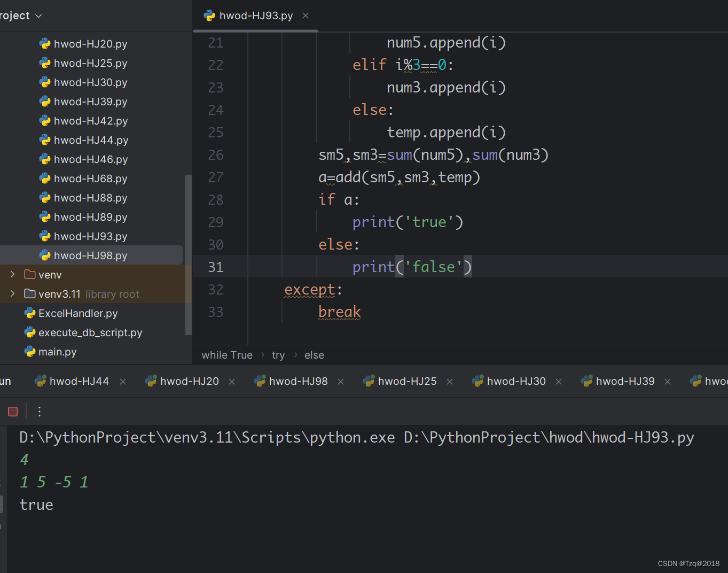Click 'while True' breadcrumb

(x=227, y=355)
